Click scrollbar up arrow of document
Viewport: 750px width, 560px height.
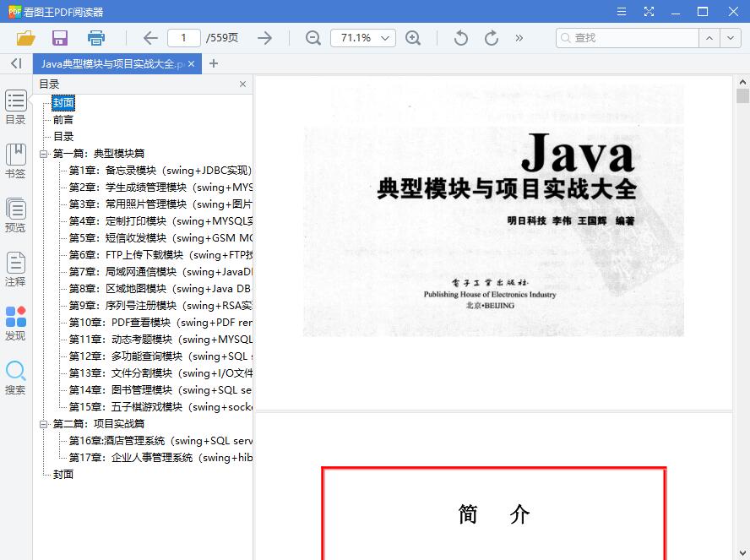pos(743,82)
